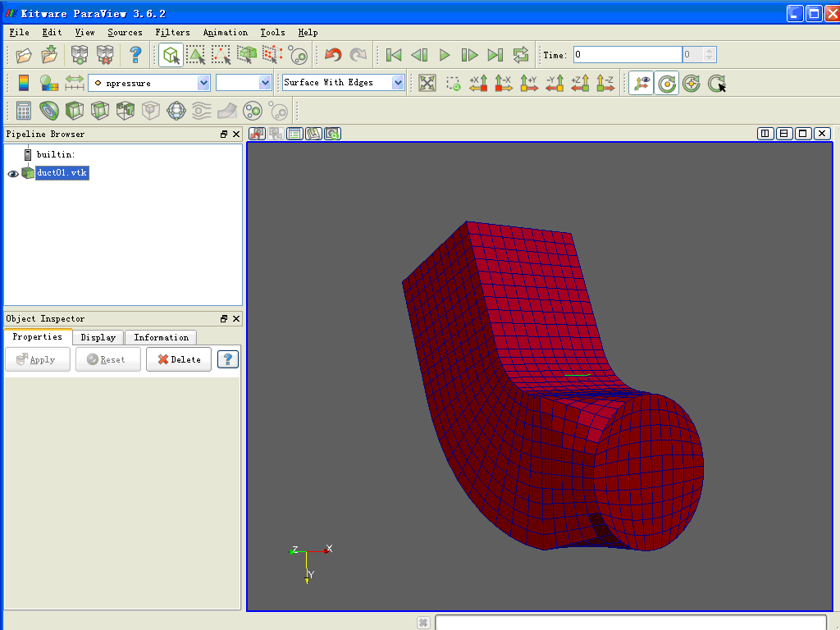Create a Glyph filter
840x630 pixels.
(x=175, y=111)
